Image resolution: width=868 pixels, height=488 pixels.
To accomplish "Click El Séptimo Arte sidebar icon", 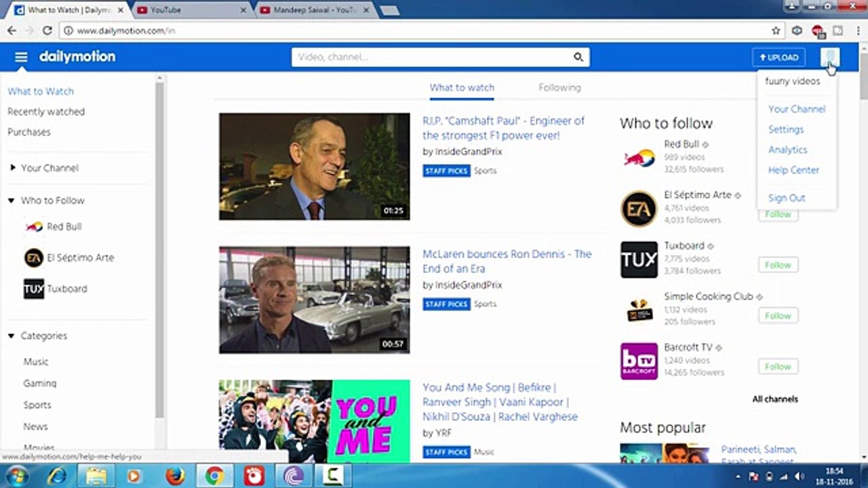I will (x=34, y=258).
